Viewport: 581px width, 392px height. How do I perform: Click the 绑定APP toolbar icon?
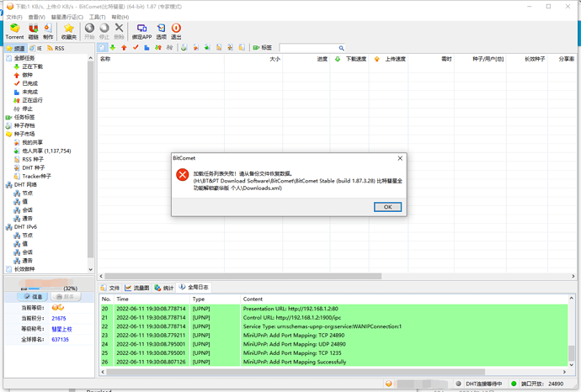click(x=141, y=31)
